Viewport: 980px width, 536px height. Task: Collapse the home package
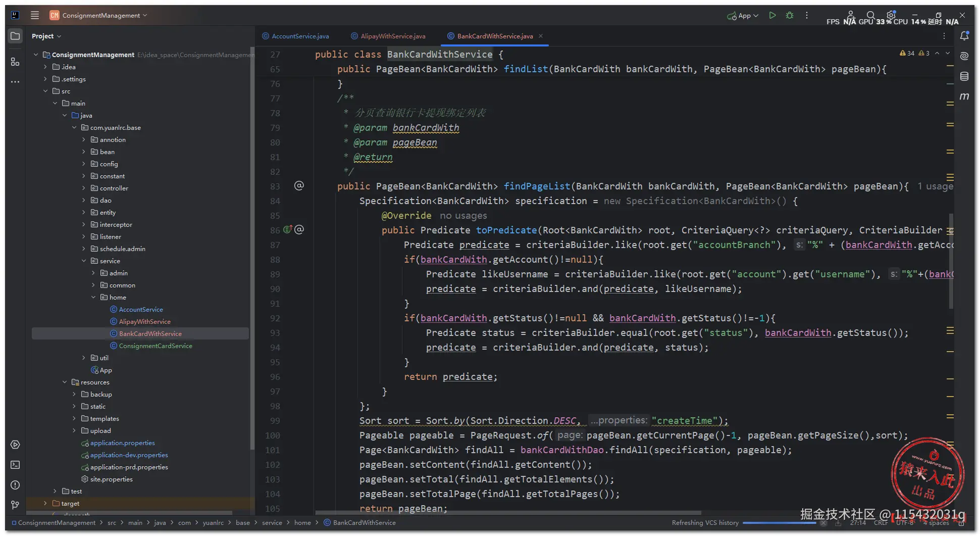[93, 298]
